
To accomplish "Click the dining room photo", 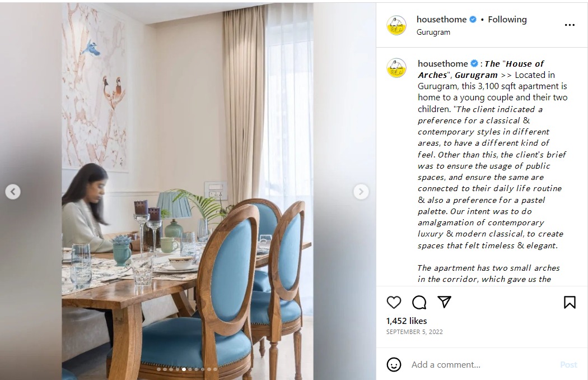I will (x=188, y=192).
